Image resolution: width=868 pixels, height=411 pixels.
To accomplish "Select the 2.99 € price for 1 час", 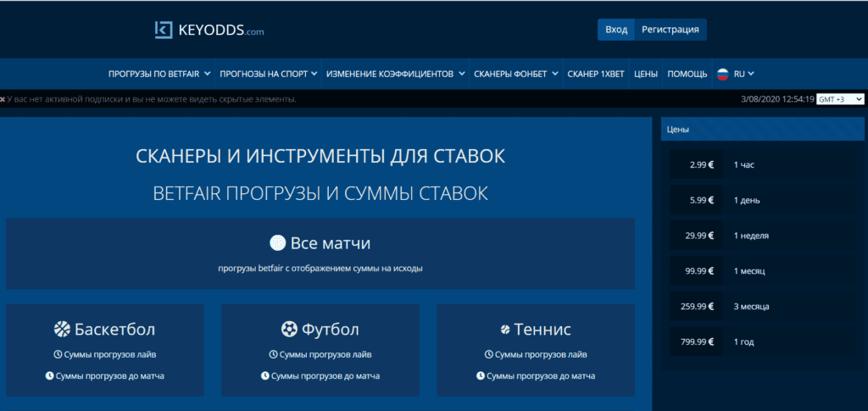I will pyautogui.click(x=696, y=165).
